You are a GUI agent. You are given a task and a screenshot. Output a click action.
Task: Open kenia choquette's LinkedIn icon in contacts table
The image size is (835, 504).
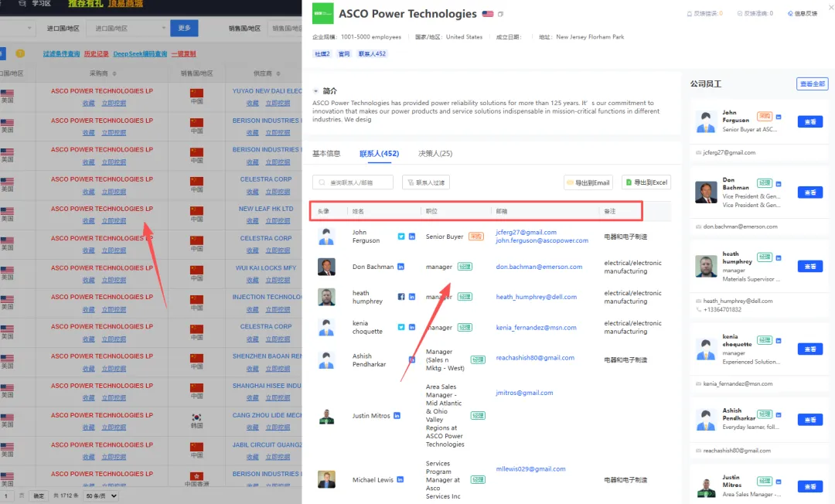click(411, 327)
